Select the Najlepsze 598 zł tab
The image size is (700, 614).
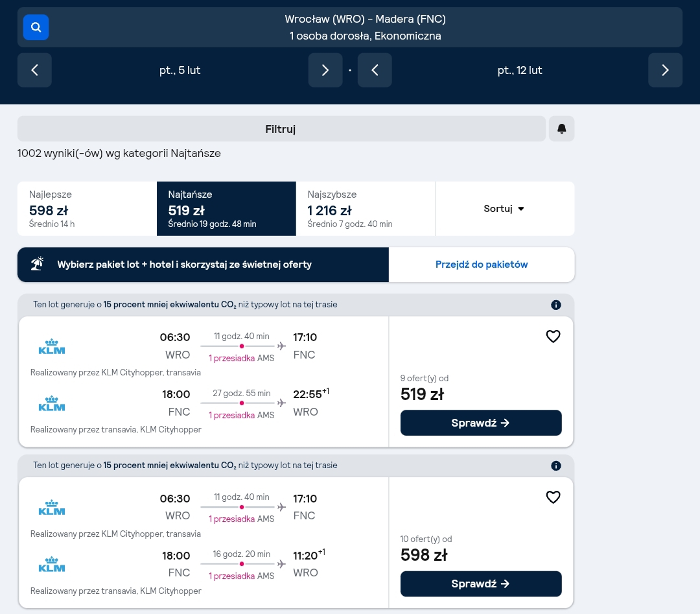(x=87, y=209)
